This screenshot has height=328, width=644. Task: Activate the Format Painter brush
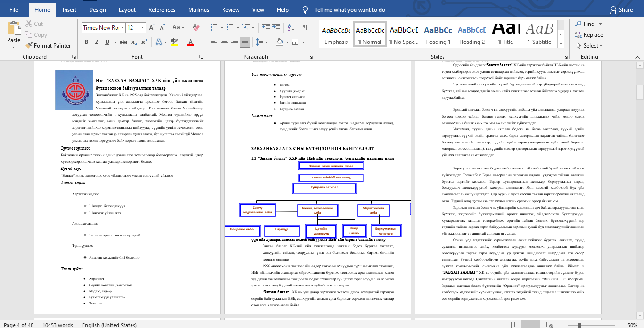(48, 46)
